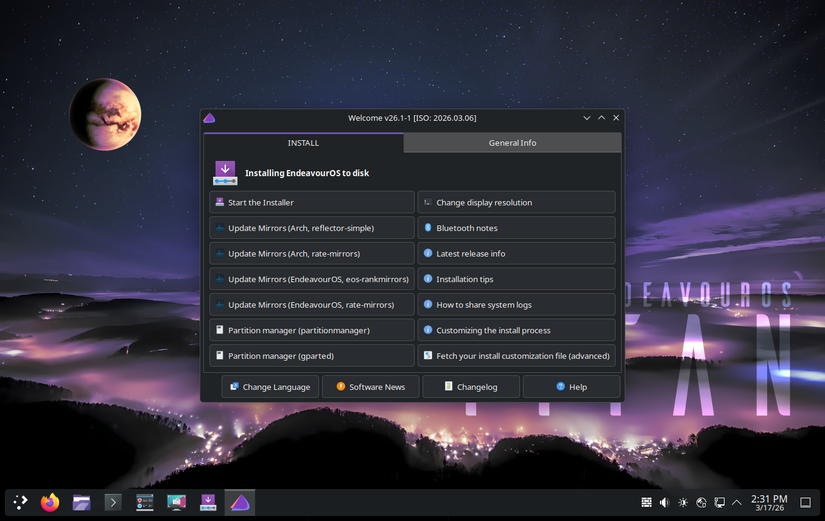Click the large installer disk icon in header

point(225,173)
